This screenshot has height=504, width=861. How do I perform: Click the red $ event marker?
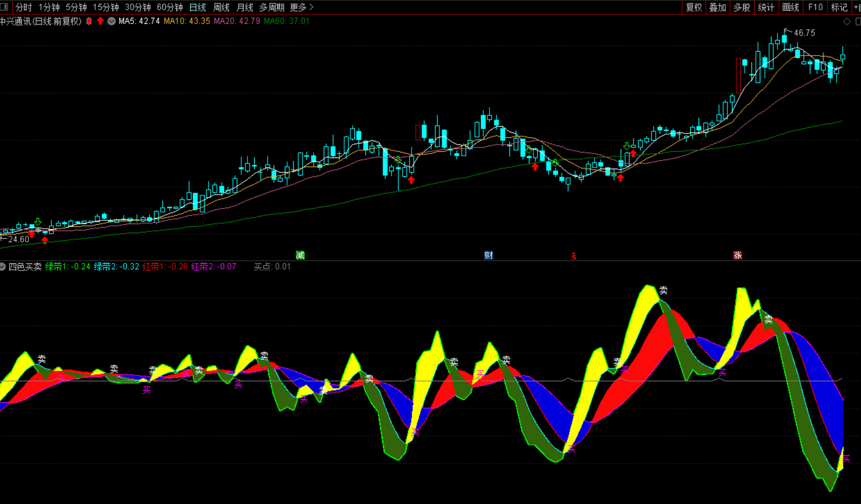pyautogui.click(x=574, y=256)
